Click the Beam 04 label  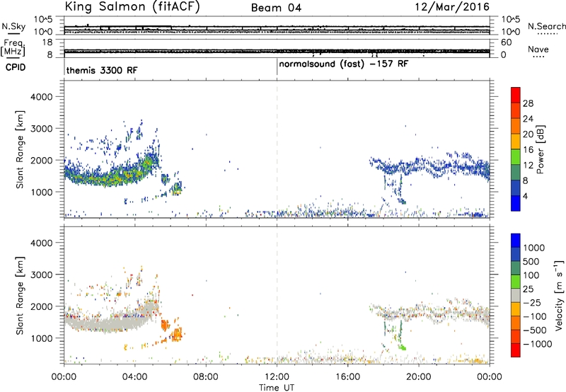click(276, 8)
